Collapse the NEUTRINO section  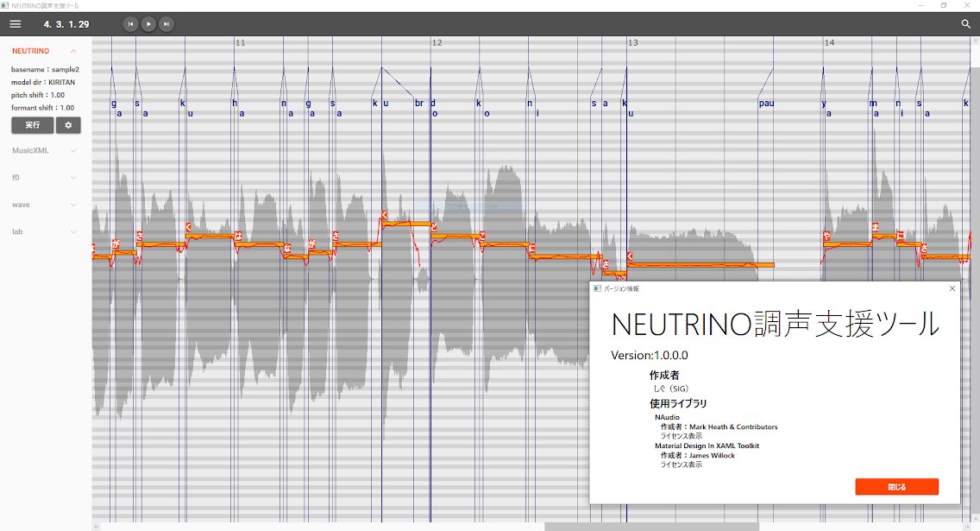[x=73, y=51]
